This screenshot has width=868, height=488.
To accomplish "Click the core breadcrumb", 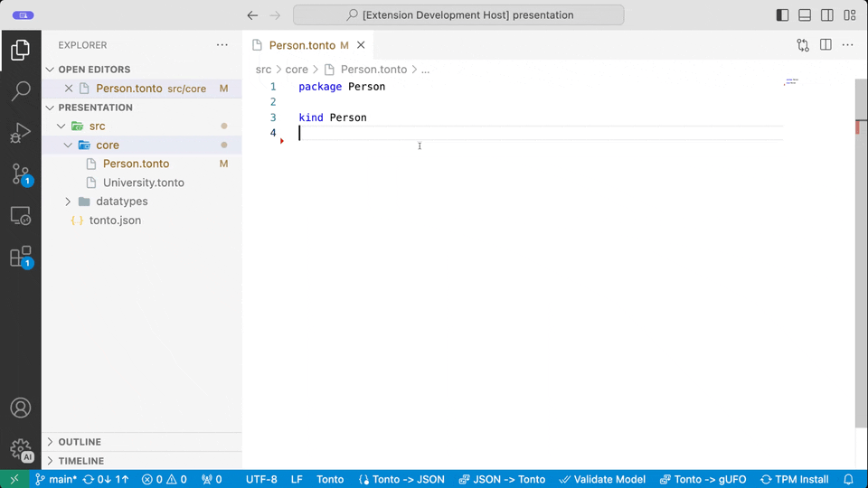I will [297, 70].
